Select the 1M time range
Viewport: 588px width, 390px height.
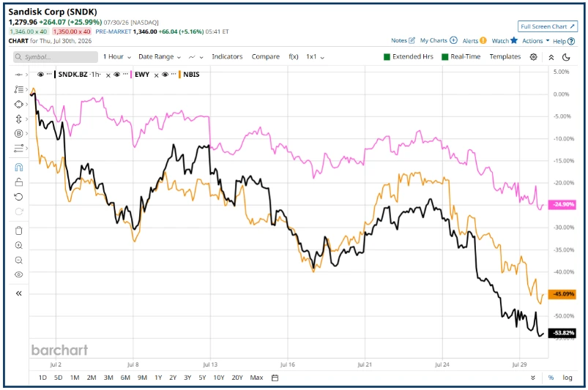click(75, 378)
